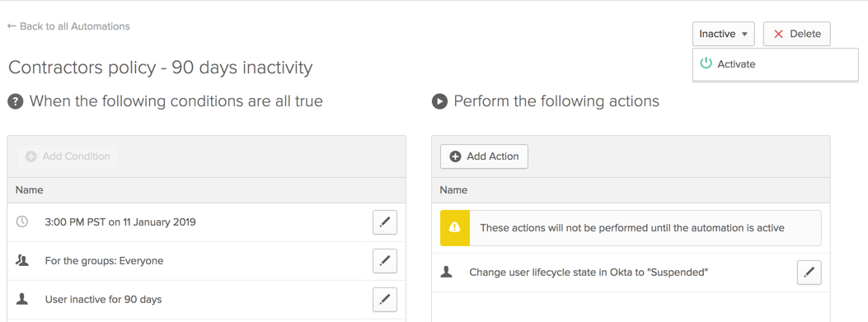
Task: Click the yellow warning triangle icon
Action: 454,227
